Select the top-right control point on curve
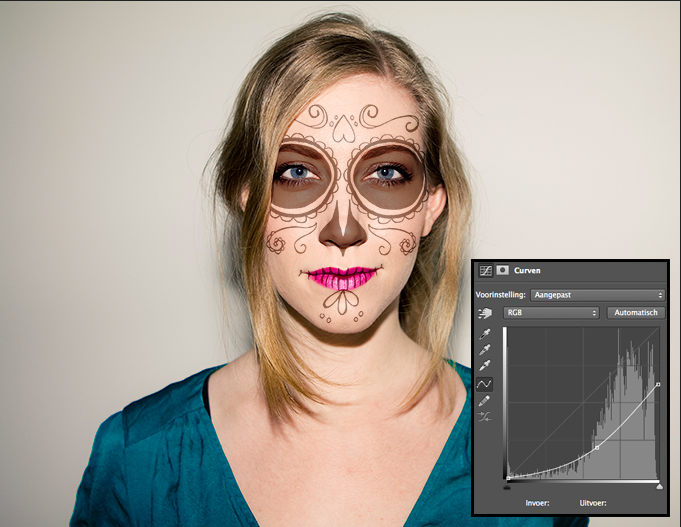 (x=658, y=384)
